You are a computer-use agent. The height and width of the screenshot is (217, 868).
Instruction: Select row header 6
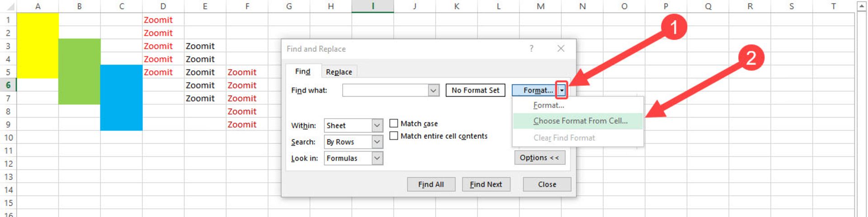click(8, 85)
